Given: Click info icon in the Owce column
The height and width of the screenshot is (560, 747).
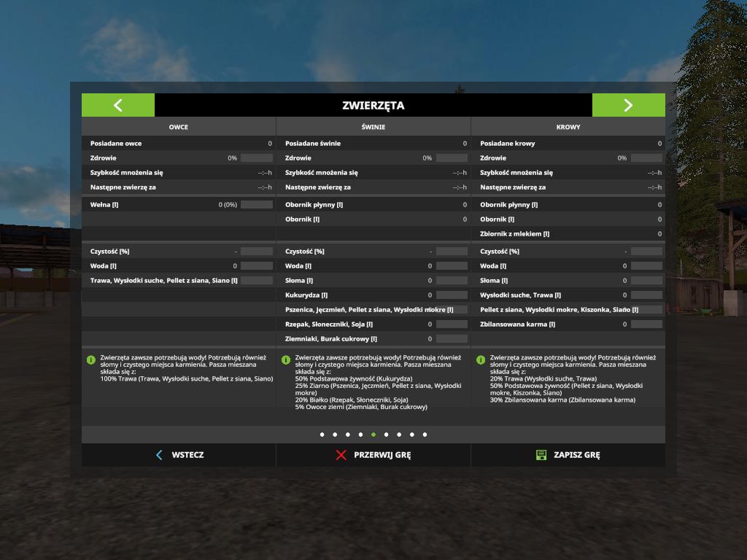Looking at the screenshot, I should click(91, 359).
